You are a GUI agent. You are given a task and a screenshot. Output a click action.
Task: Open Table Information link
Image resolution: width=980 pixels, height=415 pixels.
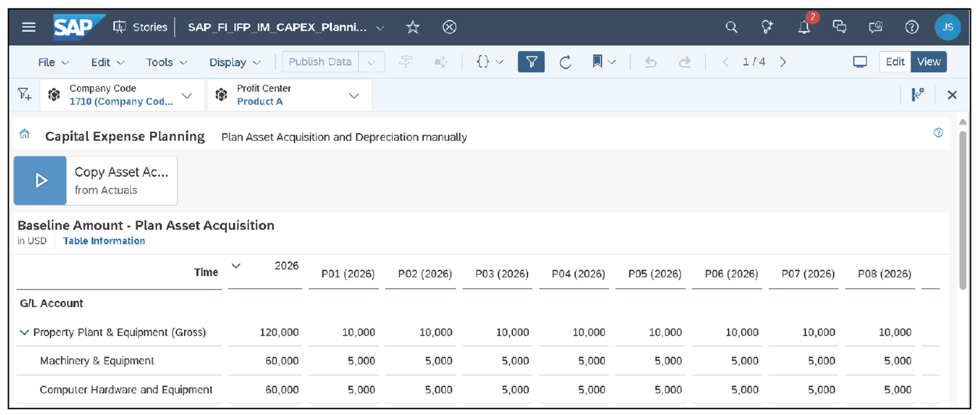coord(104,241)
